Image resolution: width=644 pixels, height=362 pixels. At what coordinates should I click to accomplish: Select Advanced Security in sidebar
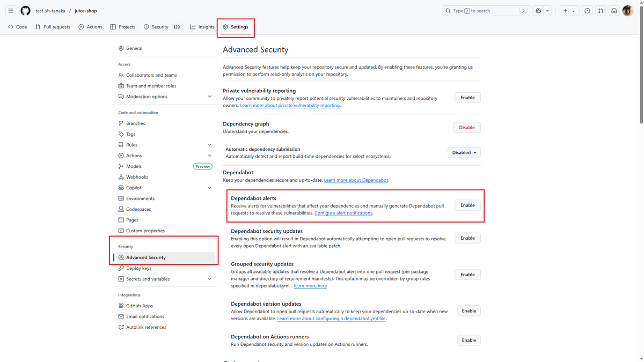165,257
